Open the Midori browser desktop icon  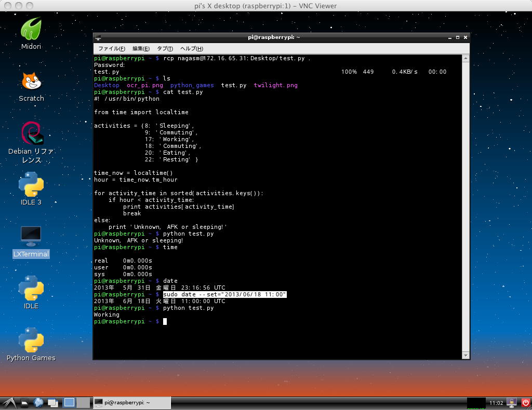(31, 29)
